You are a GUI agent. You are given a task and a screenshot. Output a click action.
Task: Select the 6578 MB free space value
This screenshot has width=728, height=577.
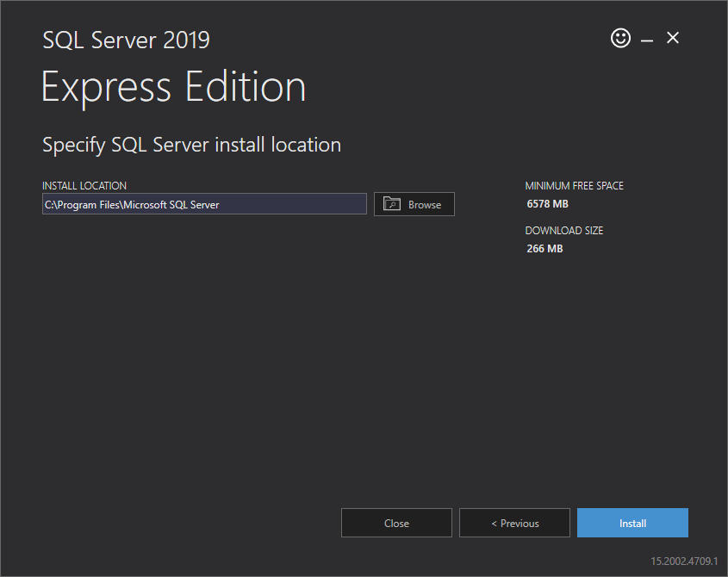547,204
